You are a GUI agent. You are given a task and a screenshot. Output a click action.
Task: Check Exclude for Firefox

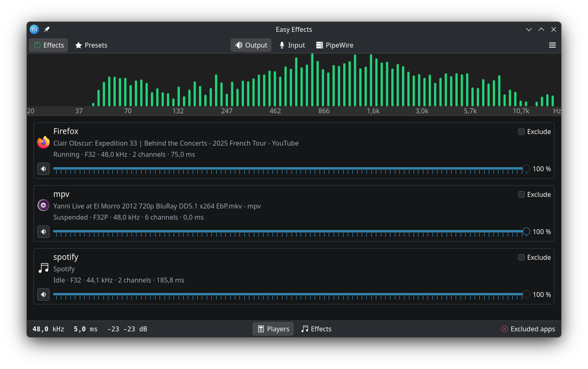click(x=521, y=132)
